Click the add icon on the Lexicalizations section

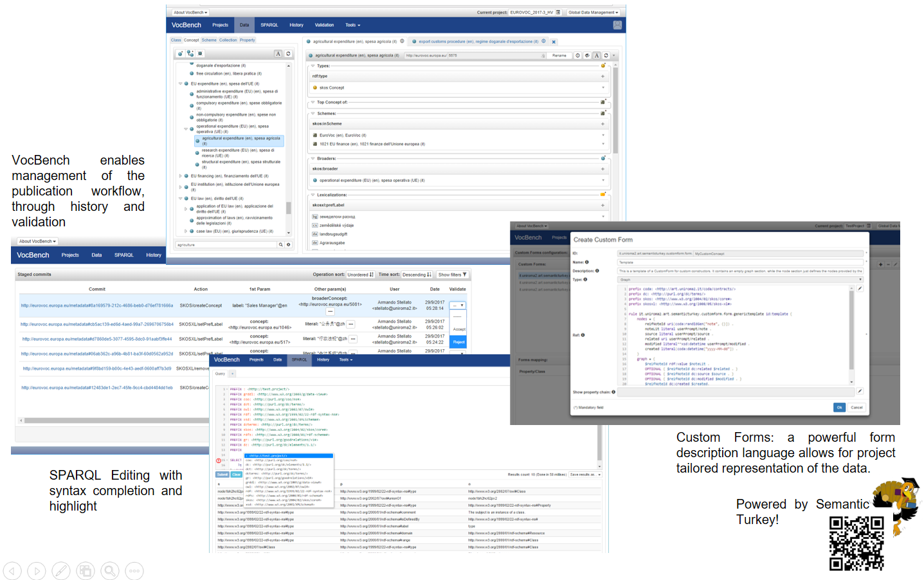(603, 194)
